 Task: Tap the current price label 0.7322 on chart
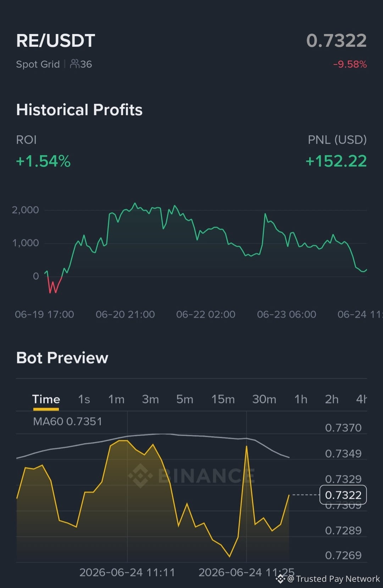[x=343, y=495]
